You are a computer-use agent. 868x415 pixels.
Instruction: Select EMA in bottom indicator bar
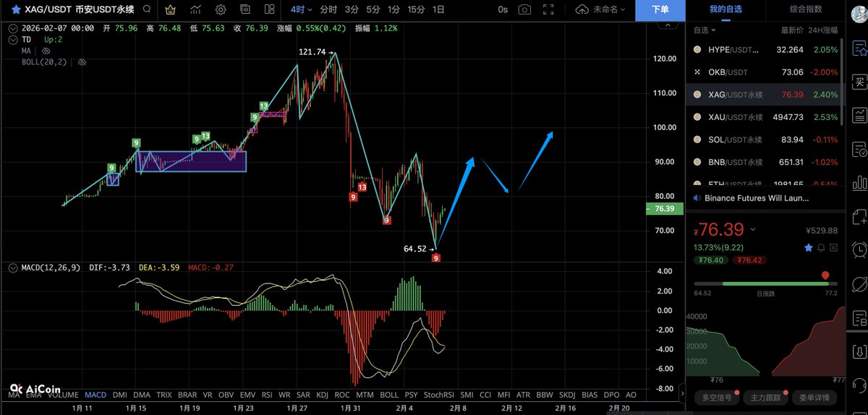coord(33,395)
